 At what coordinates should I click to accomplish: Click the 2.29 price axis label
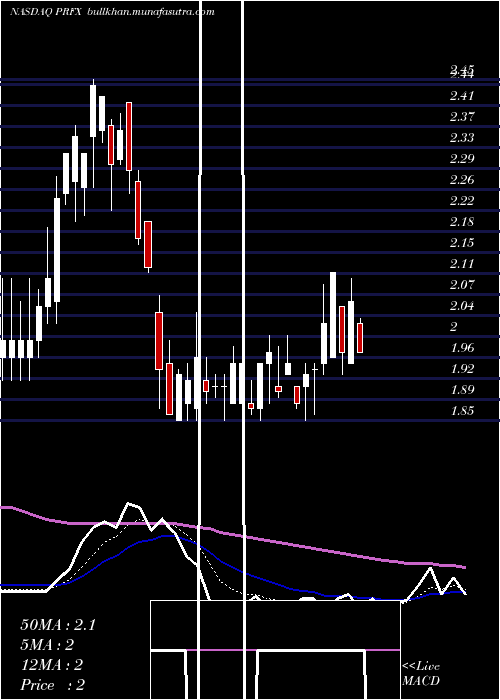462,158
